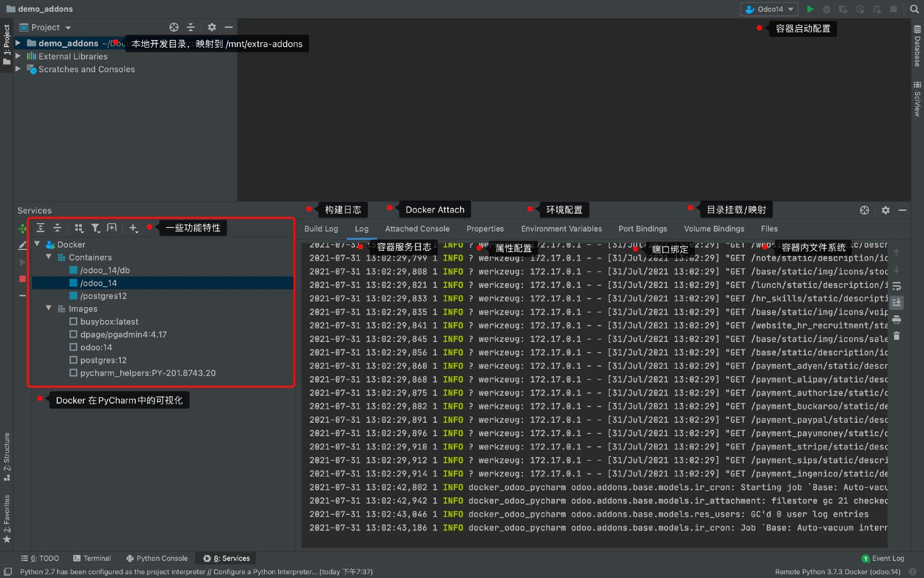Open the Odoo14 run configuration dropdown
Screen dimensions: 924x578
[x=769, y=9]
